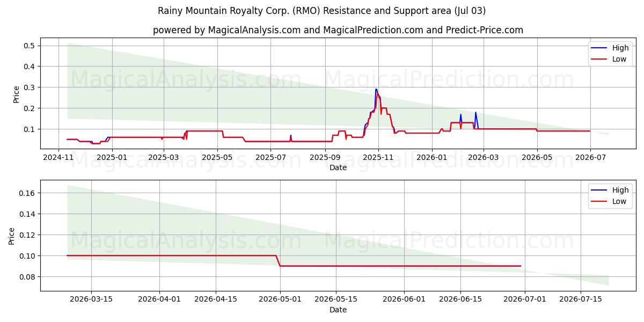
Task: Click the chart title mentioning Rainy Mountain Royalty Corp.
Action: [322, 11]
